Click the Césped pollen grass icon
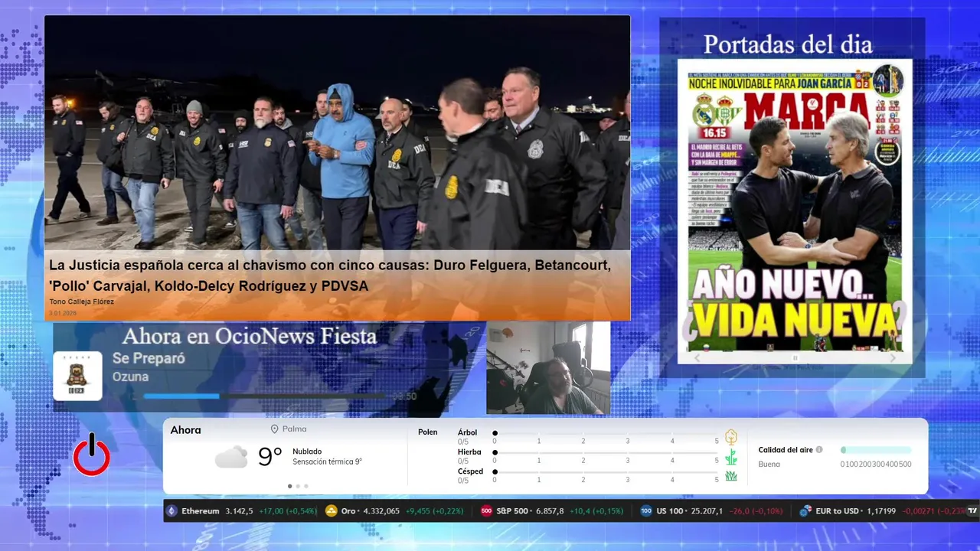 coord(731,476)
